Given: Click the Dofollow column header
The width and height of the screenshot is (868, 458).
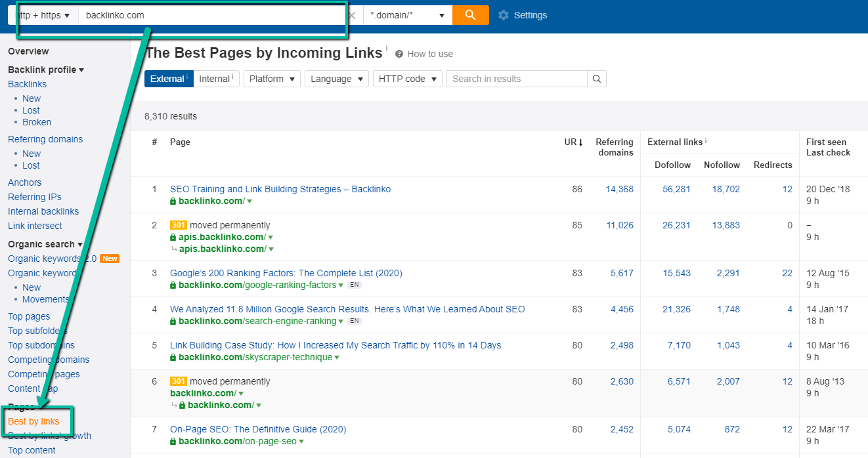Looking at the screenshot, I should (672, 165).
